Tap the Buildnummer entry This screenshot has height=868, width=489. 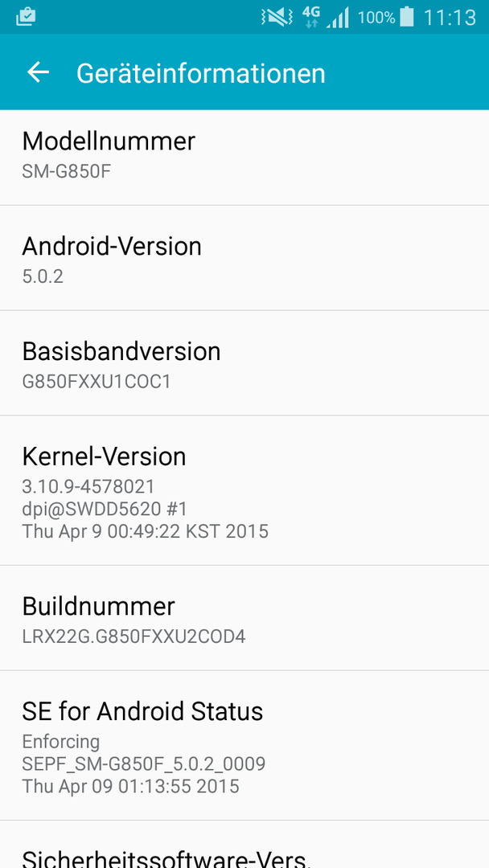coord(244,618)
